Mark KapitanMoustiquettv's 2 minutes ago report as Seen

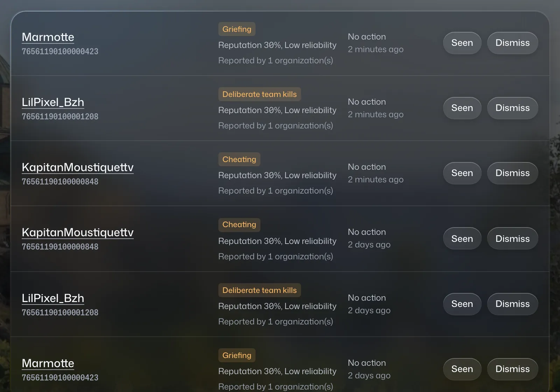[x=462, y=173]
